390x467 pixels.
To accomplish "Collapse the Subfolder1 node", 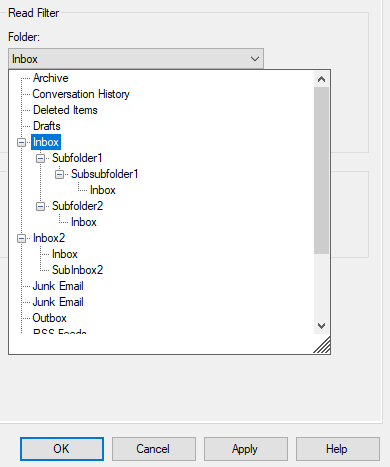I will [40, 158].
